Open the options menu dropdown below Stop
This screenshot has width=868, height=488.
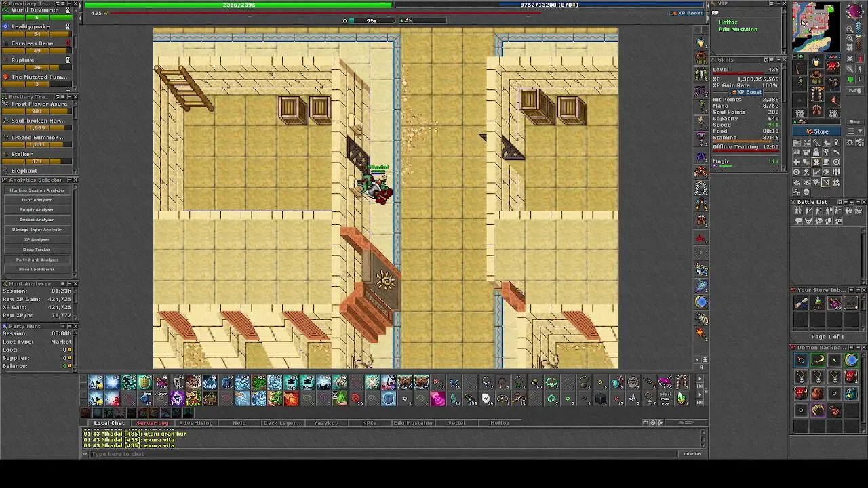tap(855, 131)
